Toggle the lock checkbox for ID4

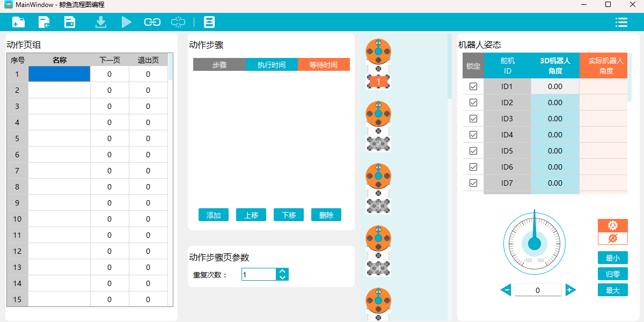(473, 135)
